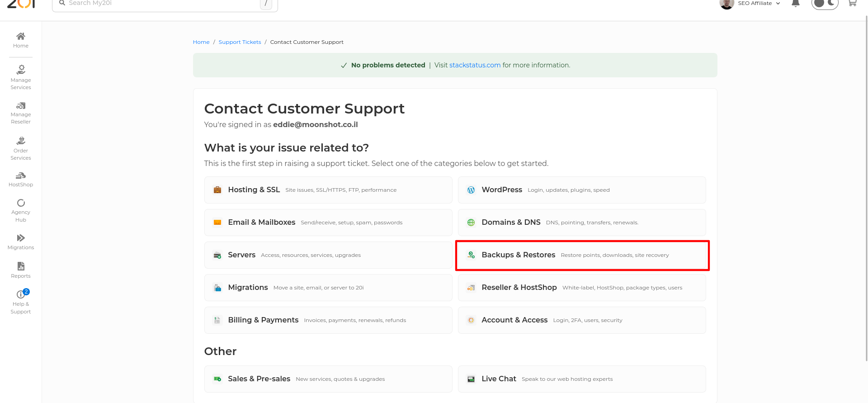Open shopping cart icon
Viewport: 868px width, 403px height.
tap(853, 3)
